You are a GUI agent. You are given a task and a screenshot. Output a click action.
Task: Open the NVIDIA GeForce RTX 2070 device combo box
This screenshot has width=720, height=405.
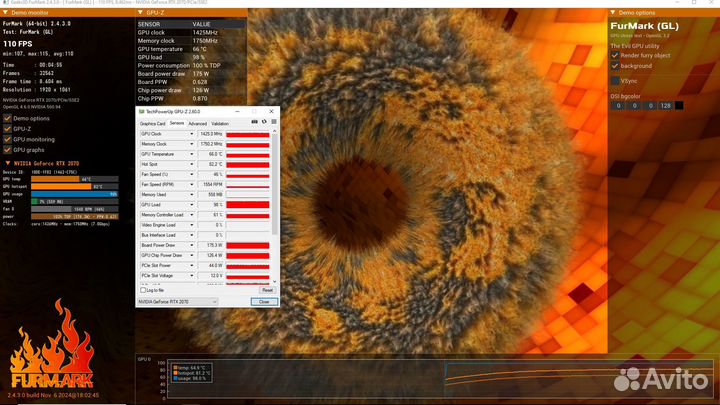[178, 302]
